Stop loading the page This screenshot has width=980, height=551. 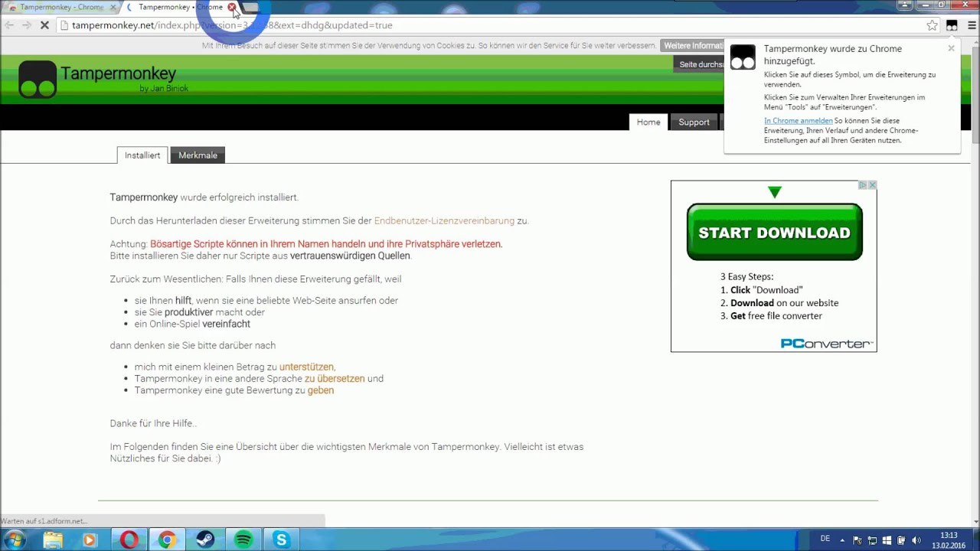44,25
